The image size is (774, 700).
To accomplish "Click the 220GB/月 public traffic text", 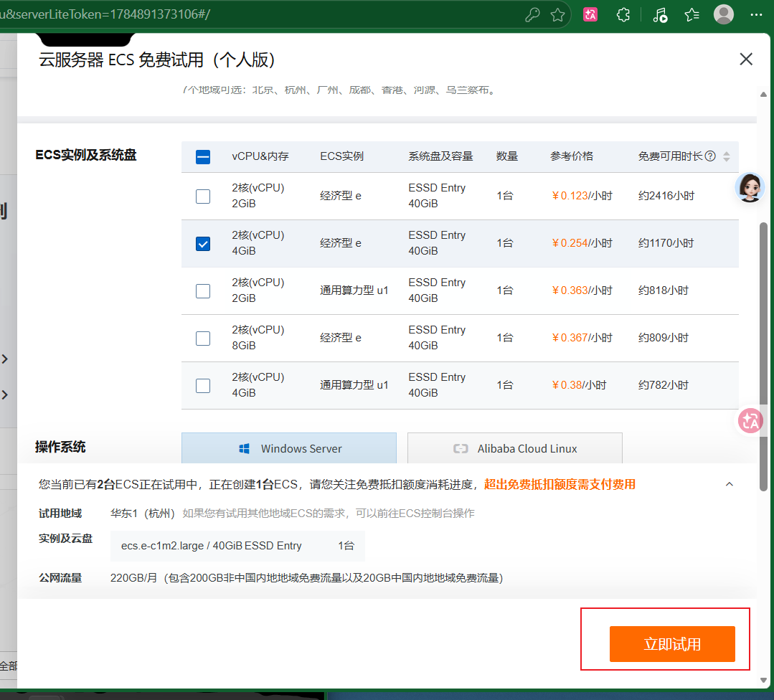I will point(306,577).
